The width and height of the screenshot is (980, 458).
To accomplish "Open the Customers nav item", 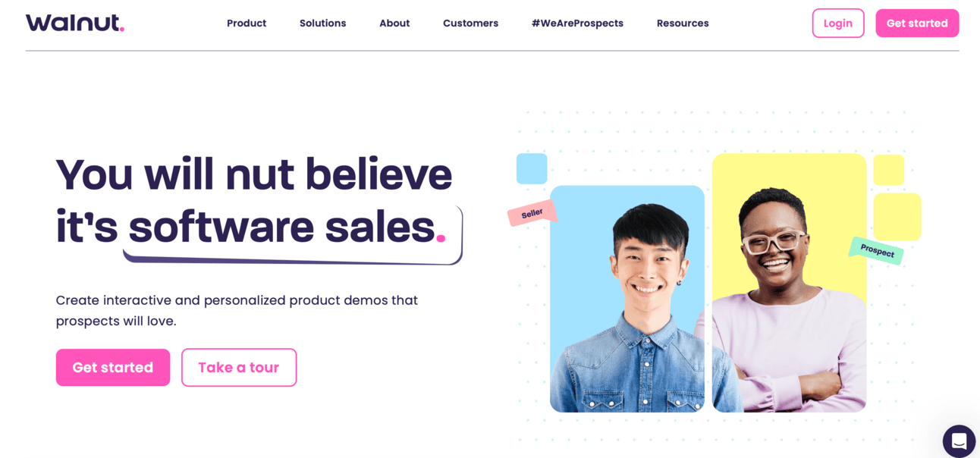I will [x=470, y=24].
